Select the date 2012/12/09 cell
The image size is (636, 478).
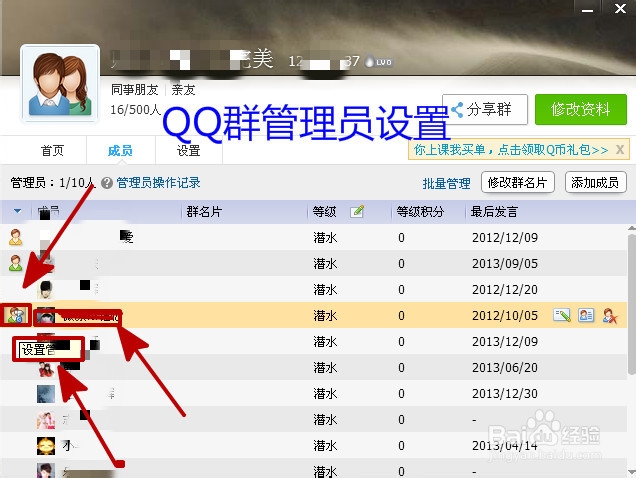(505, 237)
